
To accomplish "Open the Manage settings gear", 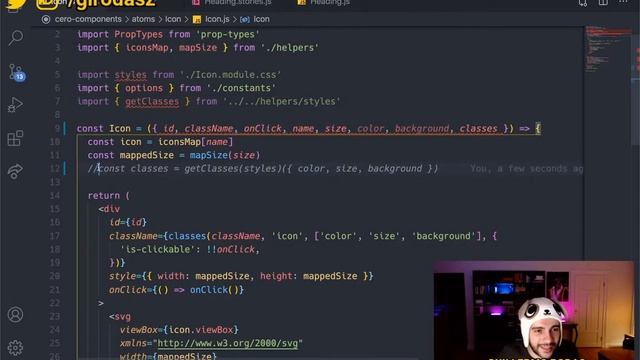I will (x=15, y=348).
